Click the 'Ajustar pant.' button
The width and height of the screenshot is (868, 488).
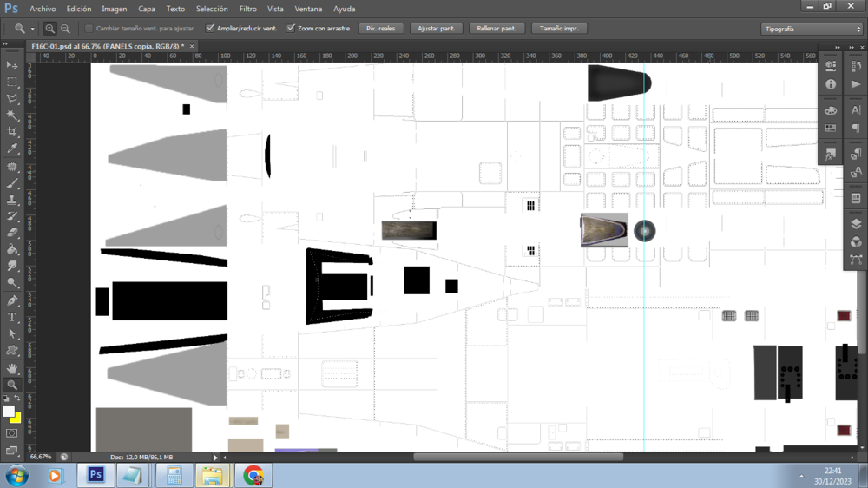tap(437, 29)
